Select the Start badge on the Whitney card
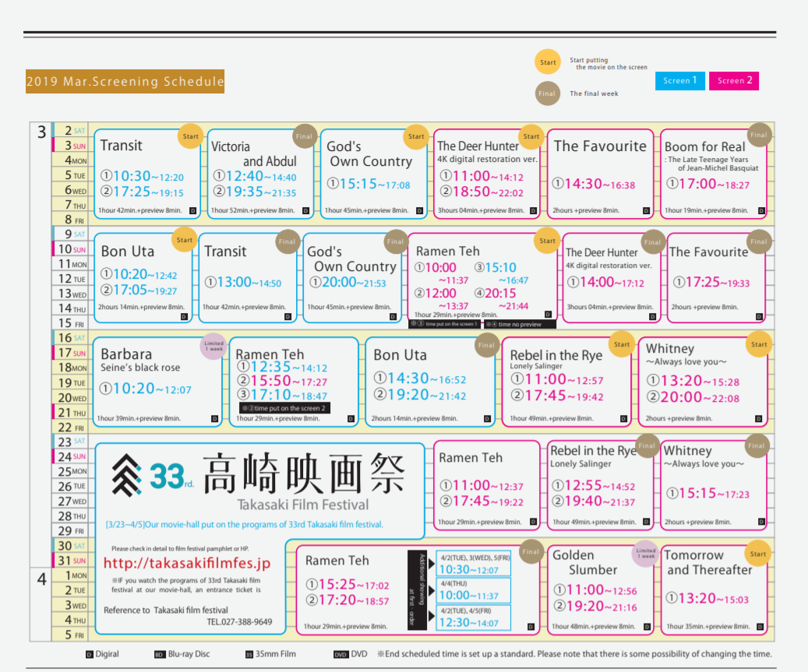 click(x=759, y=344)
